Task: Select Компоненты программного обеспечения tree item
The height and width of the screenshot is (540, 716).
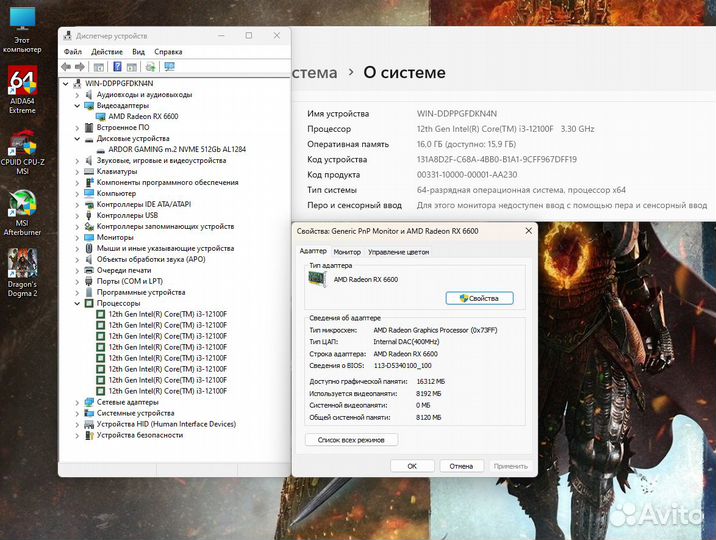Action: pos(168,182)
